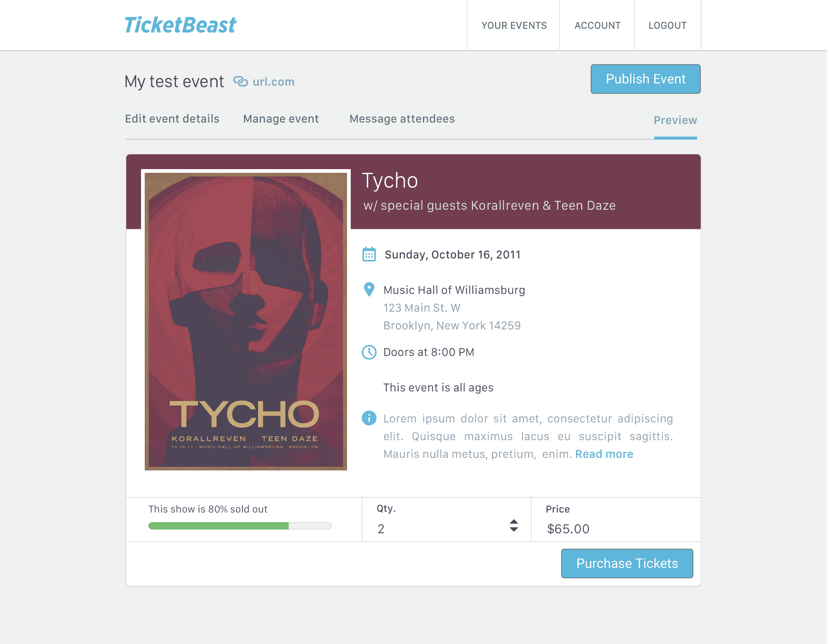Select the Preview tab

pyautogui.click(x=675, y=120)
